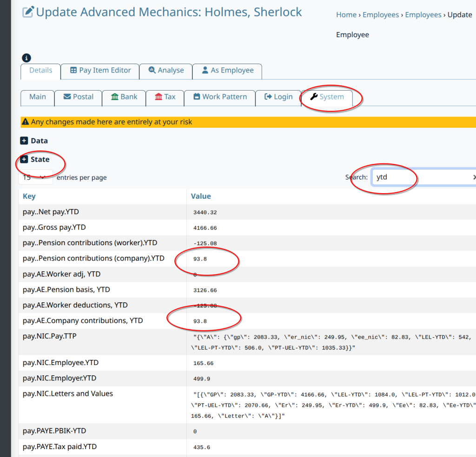Open the Login sub-tab
This screenshot has height=457, width=476.
pos(278,97)
